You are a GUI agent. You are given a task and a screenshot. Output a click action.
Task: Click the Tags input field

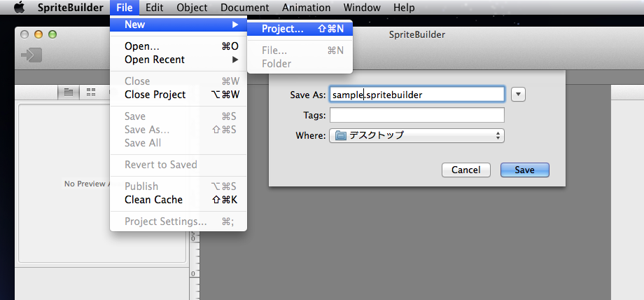416,115
